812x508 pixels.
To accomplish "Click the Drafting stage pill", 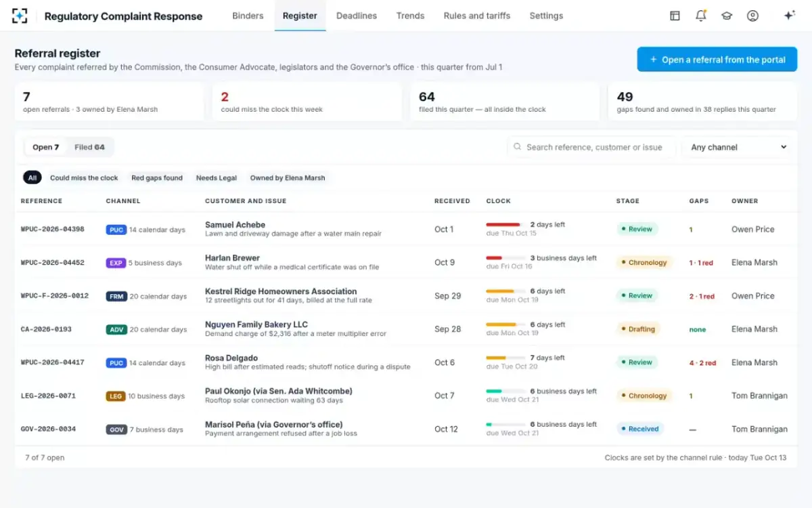I will [638, 329].
